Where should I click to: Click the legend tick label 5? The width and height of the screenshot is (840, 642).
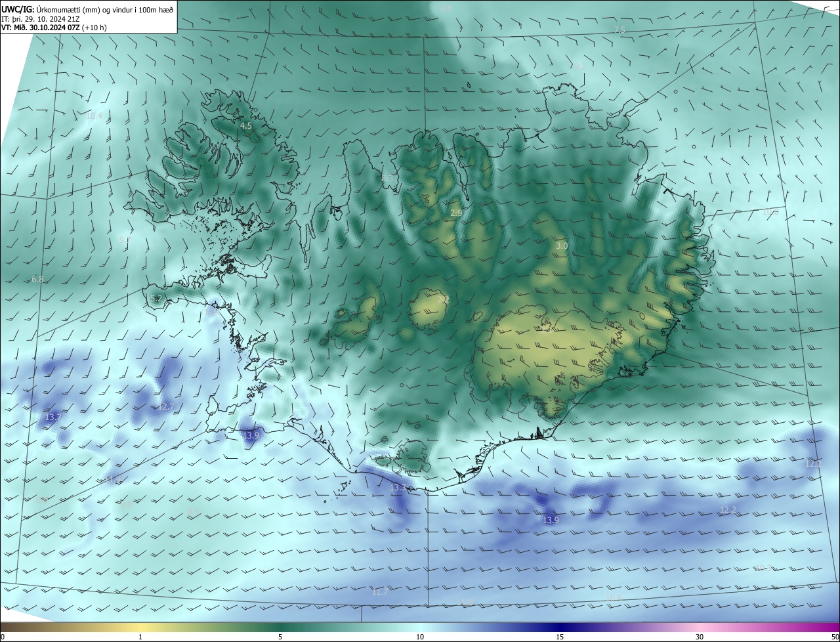[280, 637]
